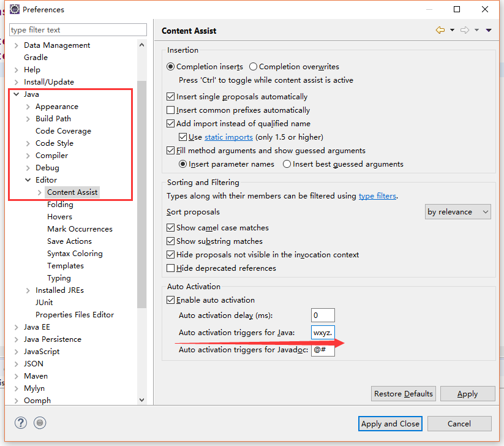Select the JavaScript tree item
Viewport: 504px width, 446px height.
tap(42, 352)
